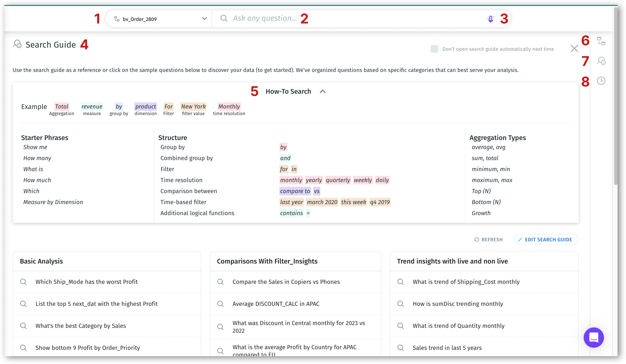This screenshot has width=626, height=364.
Task: Collapse the How-To Search section
Action: pyautogui.click(x=322, y=91)
